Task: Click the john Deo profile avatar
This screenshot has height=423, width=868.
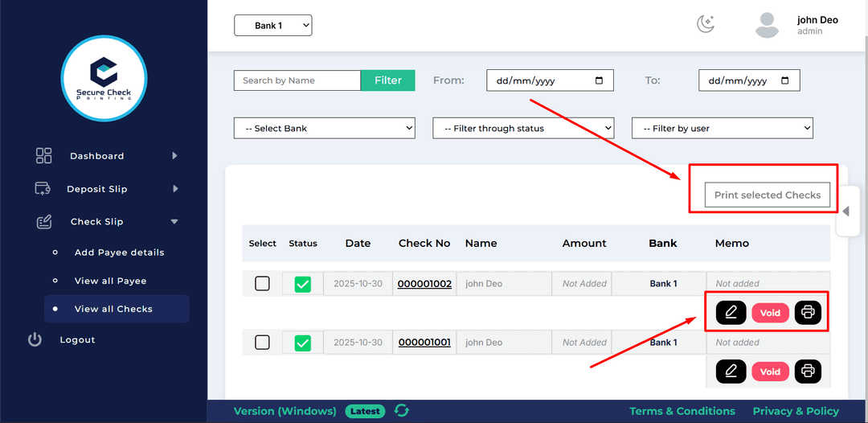Action: tap(767, 25)
